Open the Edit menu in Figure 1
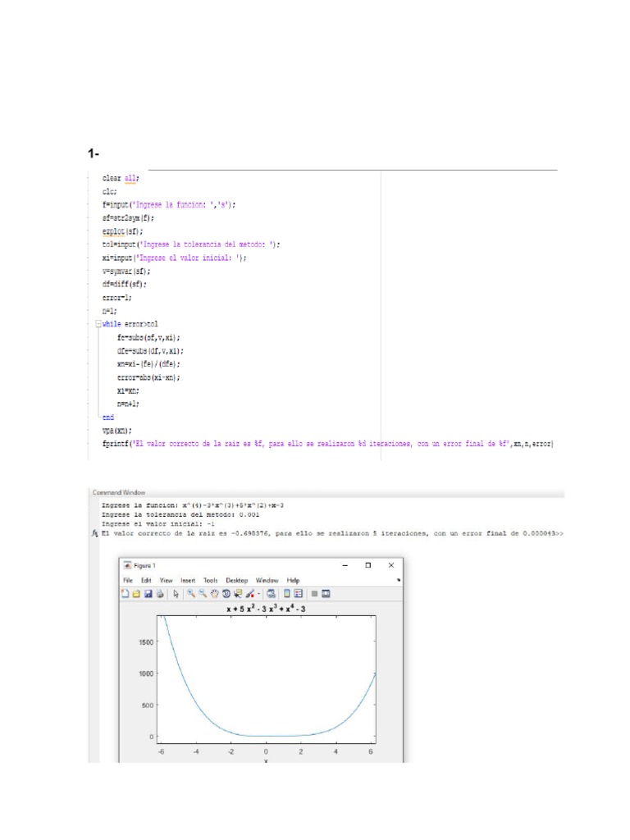This screenshot has height=840, width=630. pos(146,580)
